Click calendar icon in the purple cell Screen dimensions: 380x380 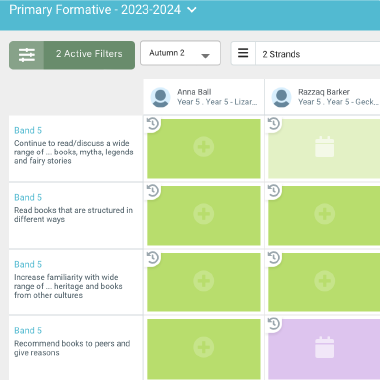click(x=325, y=347)
